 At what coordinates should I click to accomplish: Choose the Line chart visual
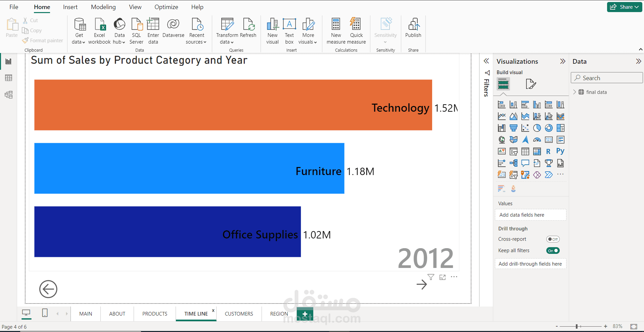click(502, 116)
